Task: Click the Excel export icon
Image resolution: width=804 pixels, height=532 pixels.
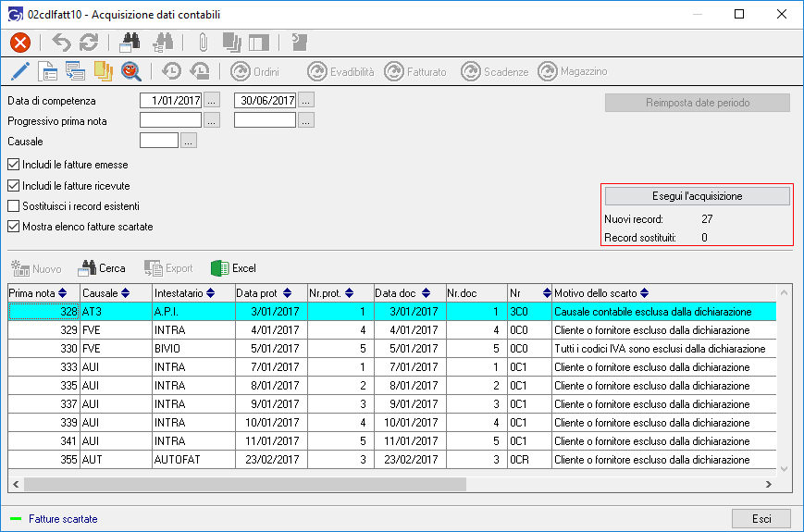Action: (219, 268)
